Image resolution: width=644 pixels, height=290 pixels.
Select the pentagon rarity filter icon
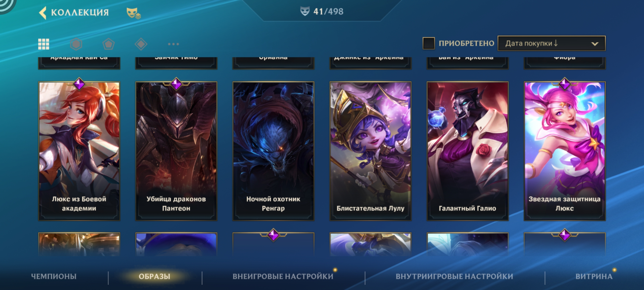(108, 44)
